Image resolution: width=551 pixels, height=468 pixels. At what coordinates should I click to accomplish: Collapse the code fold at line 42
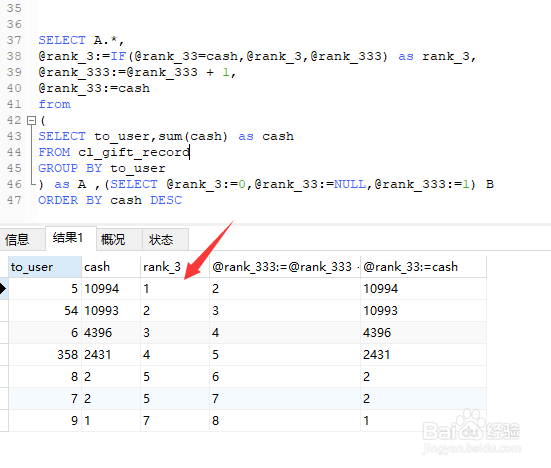(x=32, y=121)
